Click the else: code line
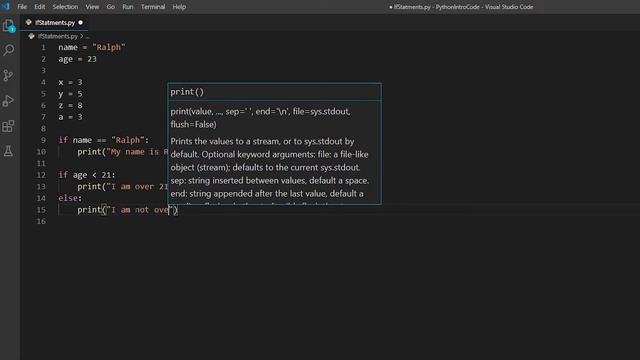640x360 pixels. [70, 198]
